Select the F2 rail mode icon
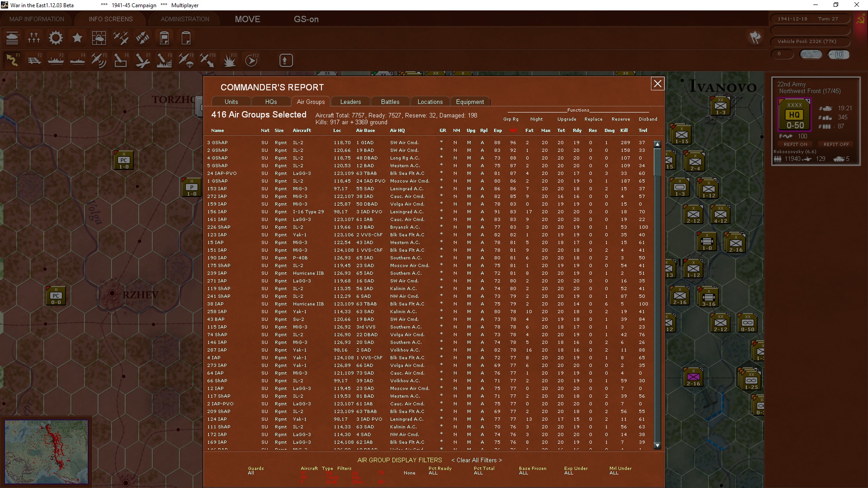868x488 pixels. coord(34,60)
